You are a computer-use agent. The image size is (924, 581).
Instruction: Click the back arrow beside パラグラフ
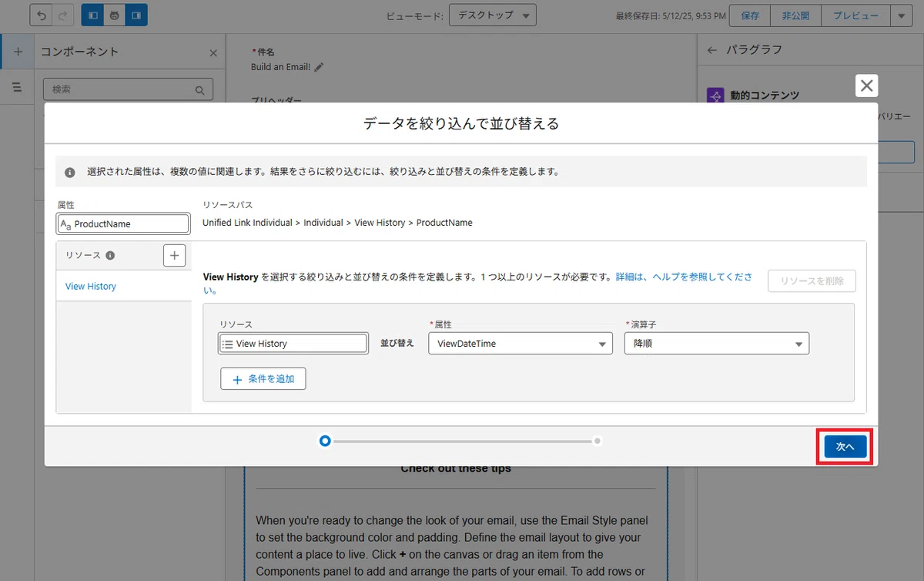[712, 50]
